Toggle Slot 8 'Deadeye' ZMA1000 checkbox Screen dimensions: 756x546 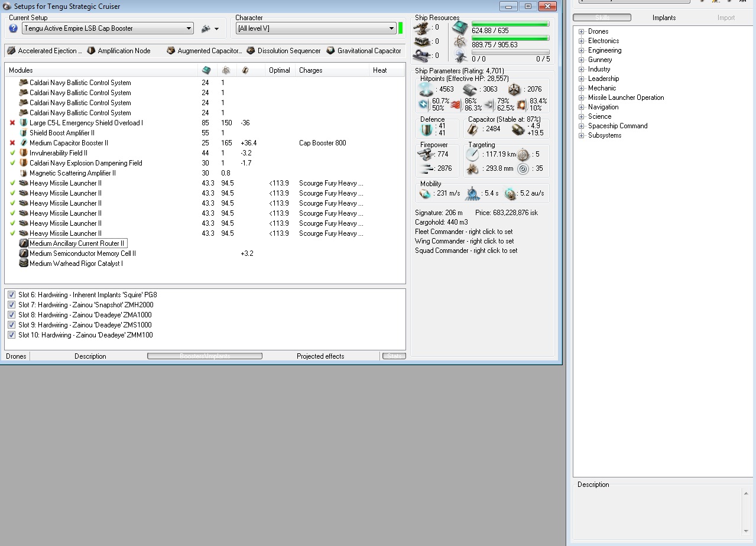tap(11, 315)
